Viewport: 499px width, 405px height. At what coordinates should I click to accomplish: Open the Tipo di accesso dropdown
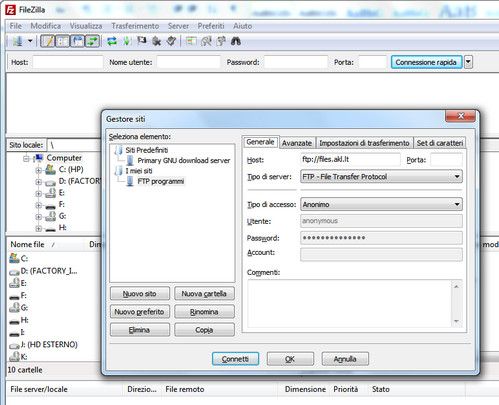point(381,204)
